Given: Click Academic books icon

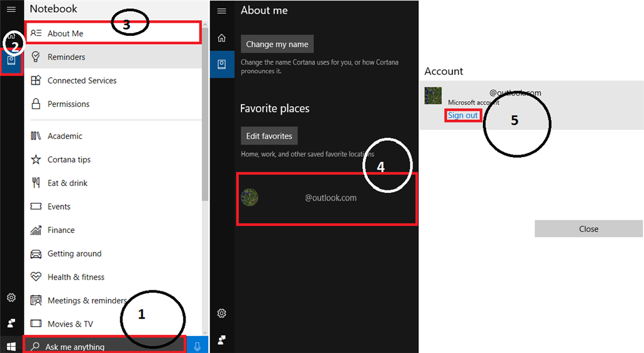Looking at the screenshot, I should coord(36,136).
